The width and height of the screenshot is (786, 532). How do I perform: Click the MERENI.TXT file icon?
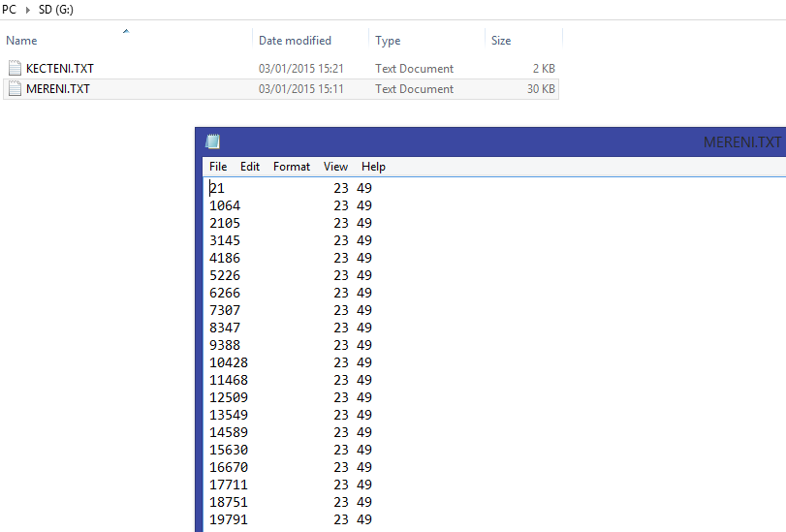pos(15,89)
